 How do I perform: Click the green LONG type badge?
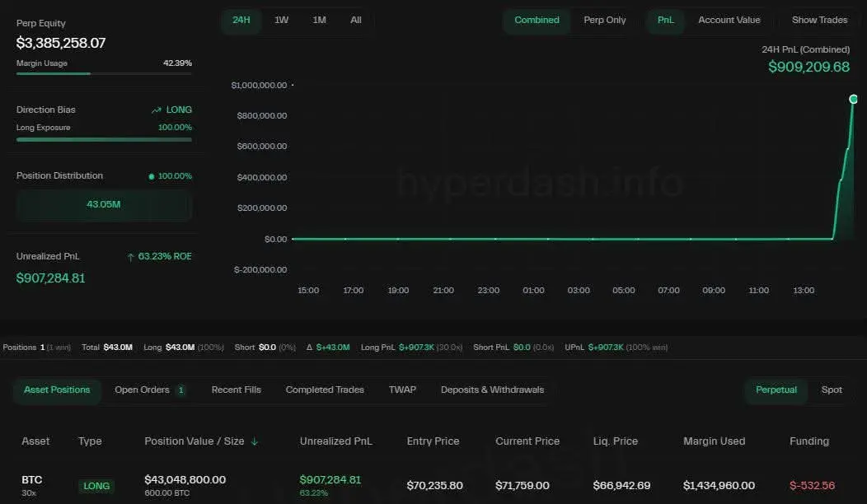(96, 486)
